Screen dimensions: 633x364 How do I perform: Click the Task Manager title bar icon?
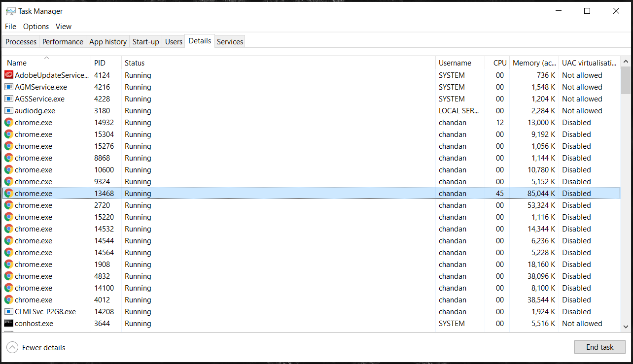[10, 11]
